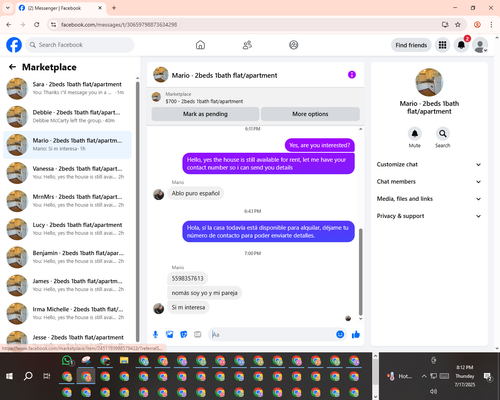Expand Media, files and links section
This screenshot has width=500, height=400.
(429, 199)
